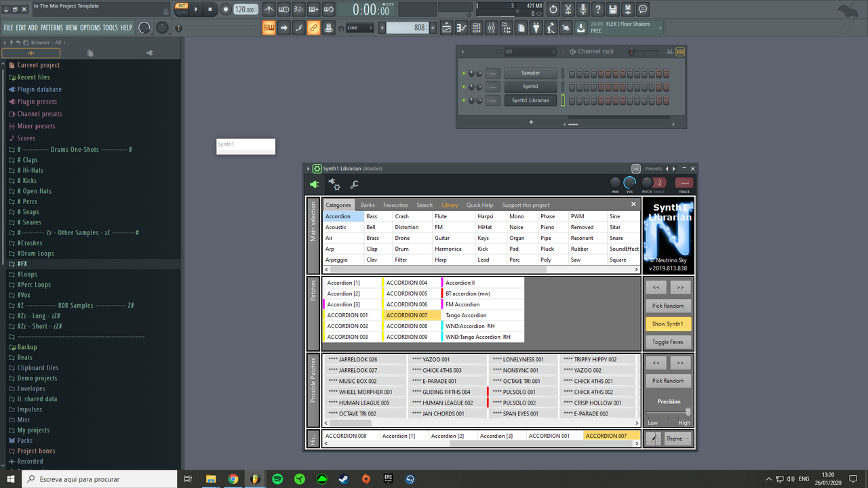Open the Mixer view icon
This screenshot has height=488, width=868.
[x=492, y=28]
